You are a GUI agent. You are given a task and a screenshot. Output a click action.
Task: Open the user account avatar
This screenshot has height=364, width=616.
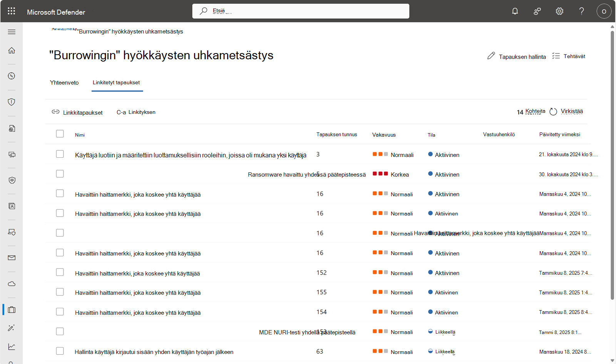coord(604,11)
